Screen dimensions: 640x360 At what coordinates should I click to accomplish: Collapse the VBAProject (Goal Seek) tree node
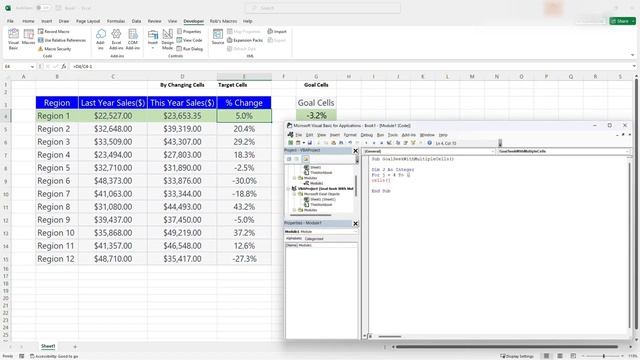tap(289, 189)
